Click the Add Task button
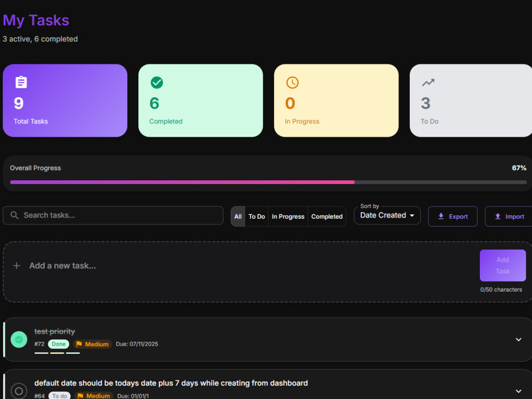Screen dimensions: 532x399 (503, 265)
